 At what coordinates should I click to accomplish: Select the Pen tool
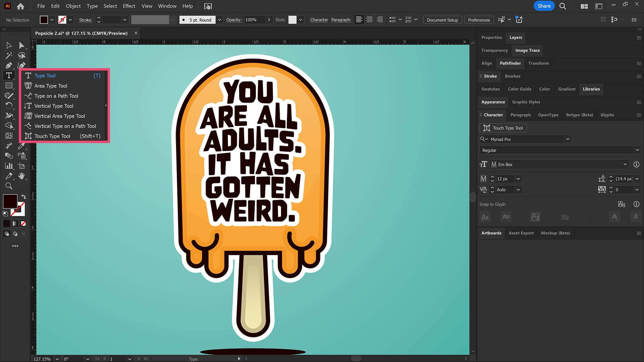pyautogui.click(x=9, y=65)
